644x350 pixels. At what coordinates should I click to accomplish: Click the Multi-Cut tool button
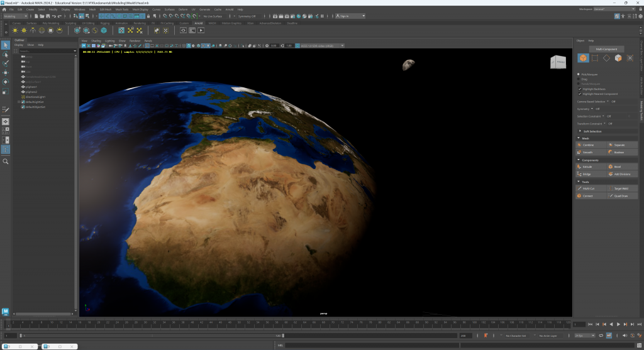coord(591,189)
